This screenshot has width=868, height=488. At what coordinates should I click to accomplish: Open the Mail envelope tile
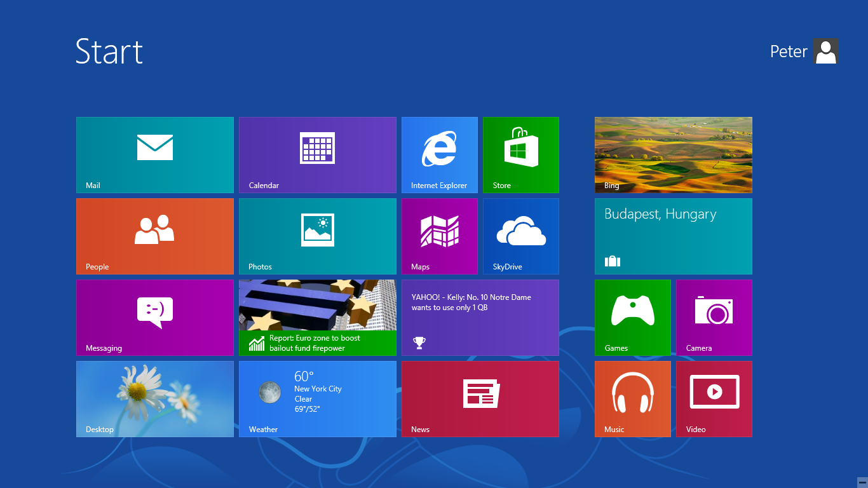click(x=155, y=155)
